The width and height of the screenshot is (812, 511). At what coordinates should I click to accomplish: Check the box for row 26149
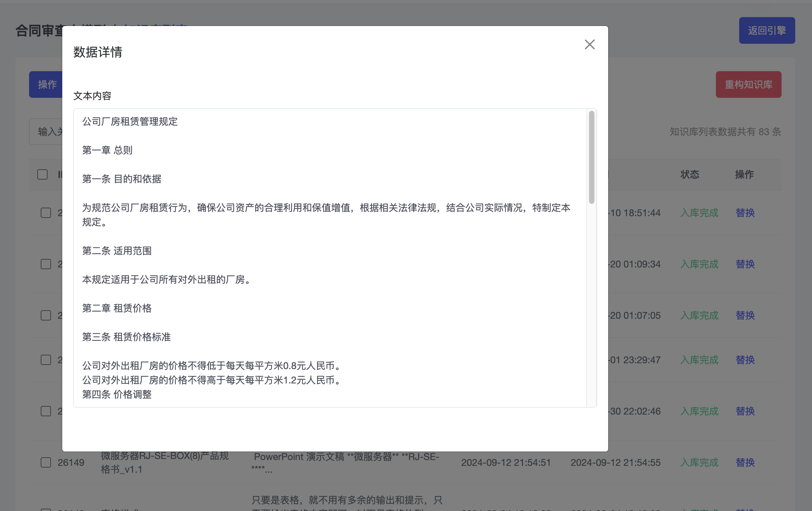tap(46, 462)
